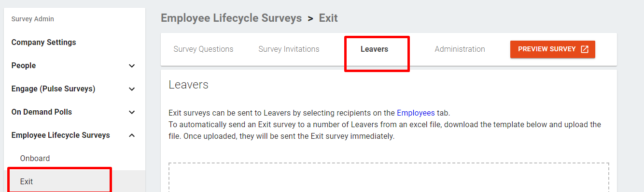Click Engage (Pulse Surveys) menu label
Screen dimensions: 644x192
point(53,89)
